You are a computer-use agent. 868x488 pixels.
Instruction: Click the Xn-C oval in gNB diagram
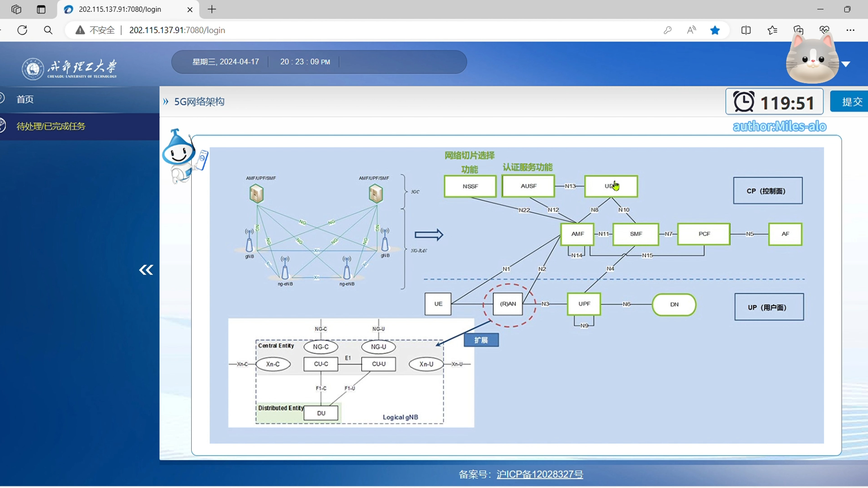(x=273, y=364)
